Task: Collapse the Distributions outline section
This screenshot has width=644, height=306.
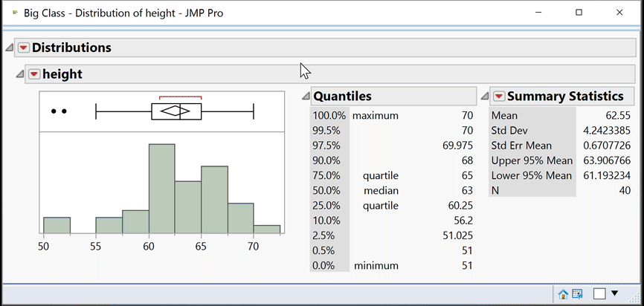Action: pos(9,48)
